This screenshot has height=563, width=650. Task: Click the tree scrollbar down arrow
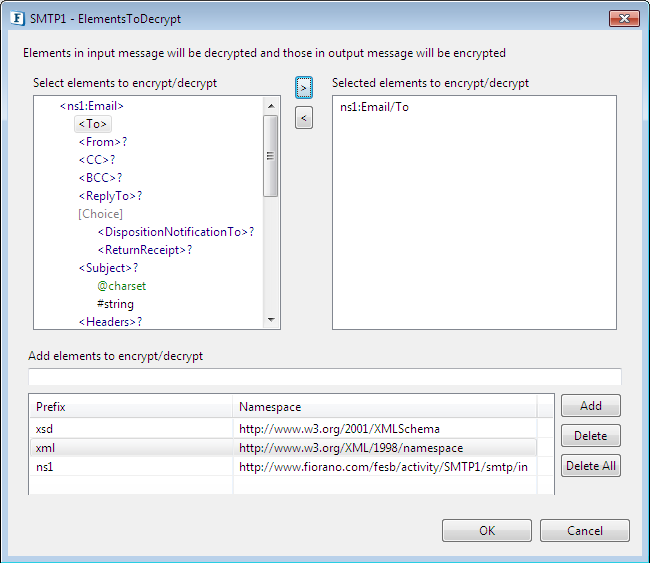[271, 319]
